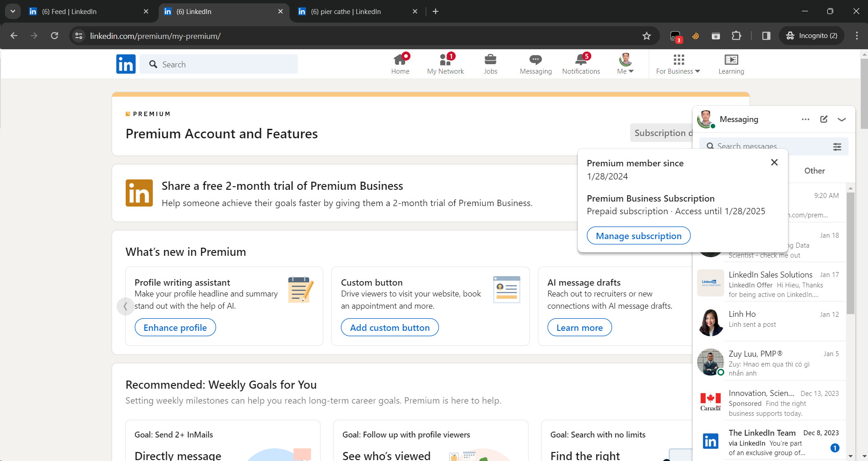Close the pier cathe tab
This screenshot has width=868, height=461.
(415, 11)
